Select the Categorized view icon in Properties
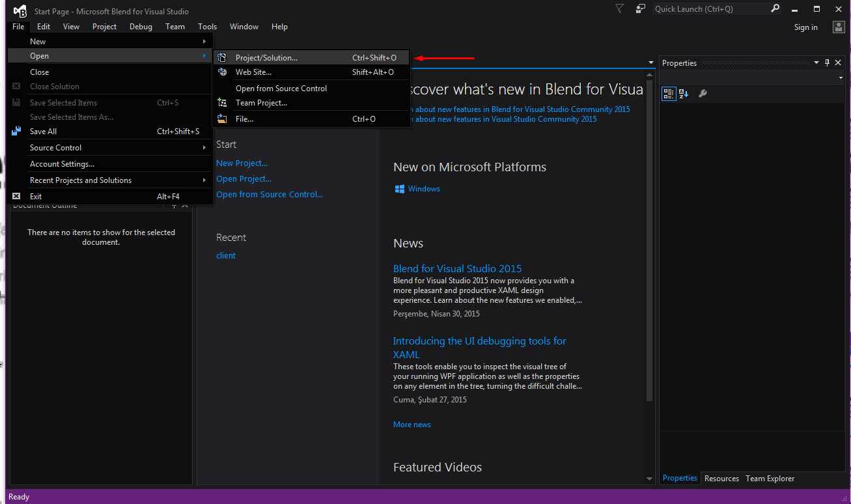The height and width of the screenshot is (504, 851). click(669, 94)
